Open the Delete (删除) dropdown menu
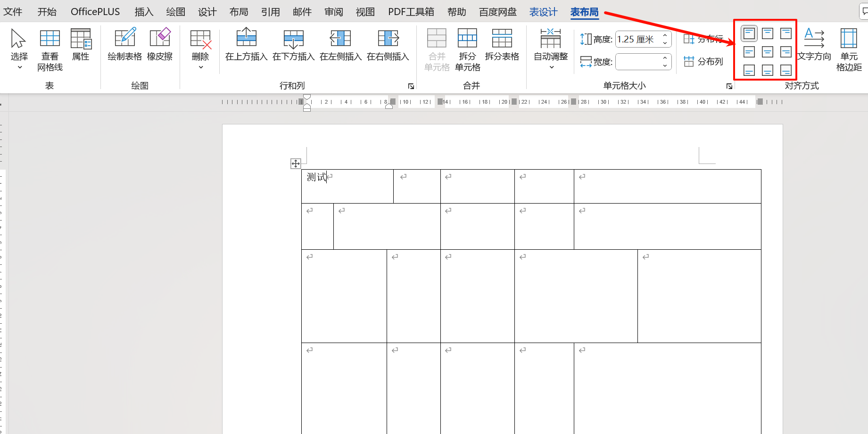 click(x=200, y=67)
